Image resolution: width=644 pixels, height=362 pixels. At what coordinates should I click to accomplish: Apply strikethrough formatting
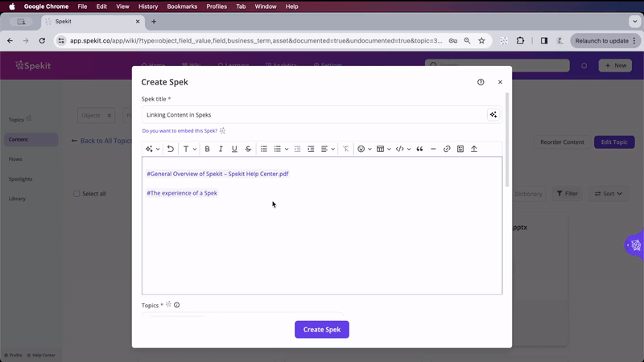248,149
